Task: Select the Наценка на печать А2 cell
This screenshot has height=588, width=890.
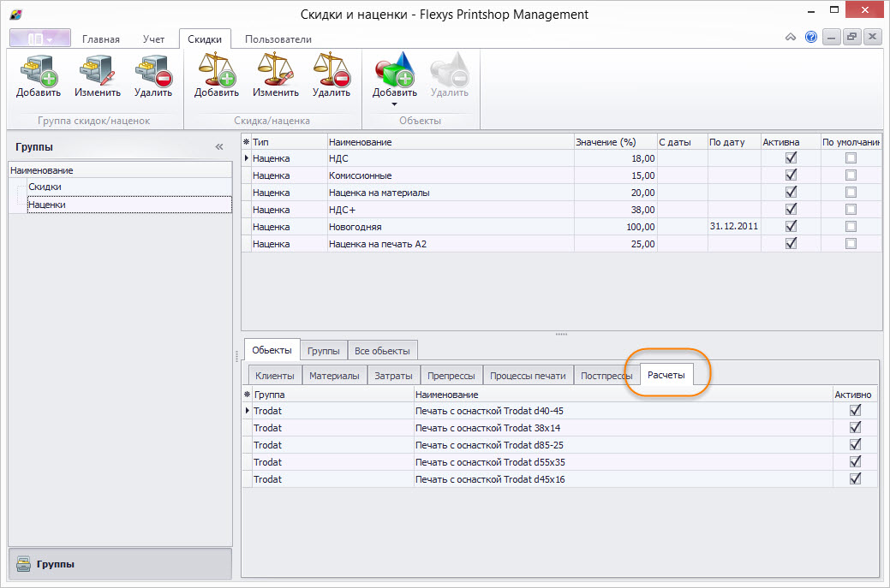Action: click(451, 243)
